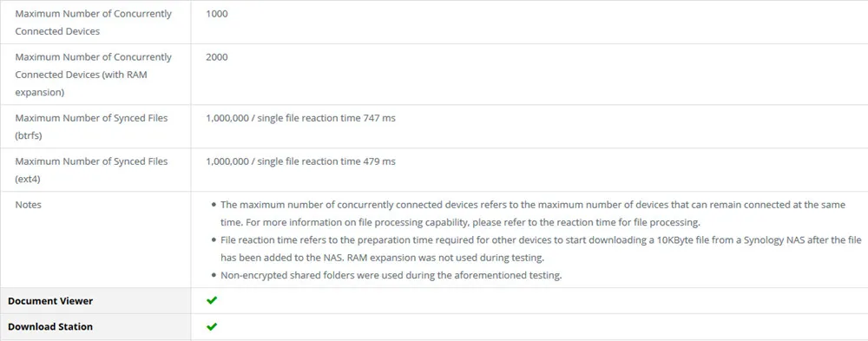This screenshot has height=341, width=868.
Task: Click the first bullet point in Notes
Action: [x=214, y=206]
